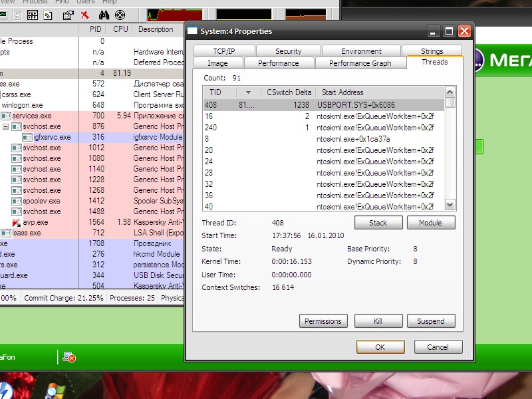The image size is (532, 399).
Task: Open process Properties toolbar icon
Action: pyautogui.click(x=68, y=15)
